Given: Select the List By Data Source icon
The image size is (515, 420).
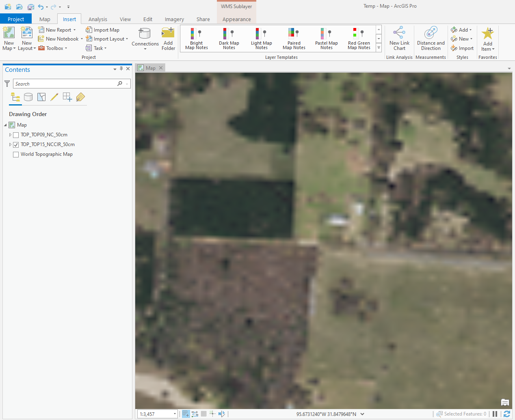Looking at the screenshot, I should (28, 97).
